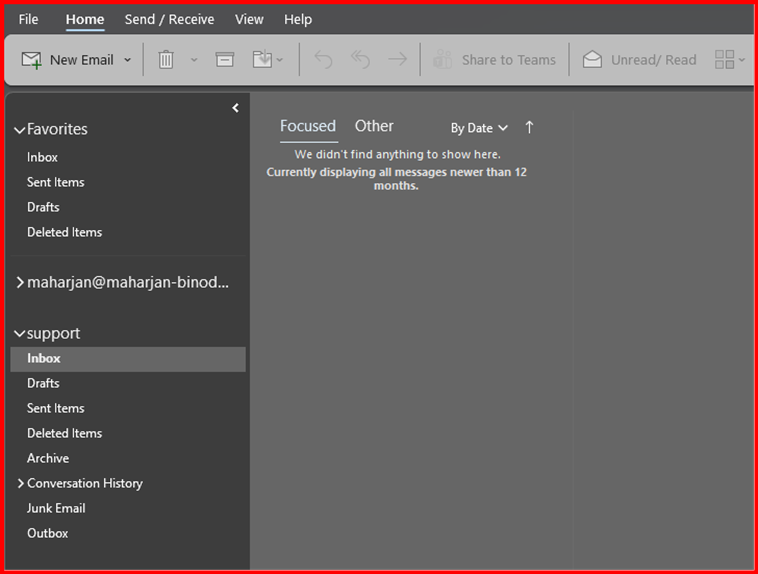Click the grid view apps icon
758x574 pixels.
[x=725, y=60]
